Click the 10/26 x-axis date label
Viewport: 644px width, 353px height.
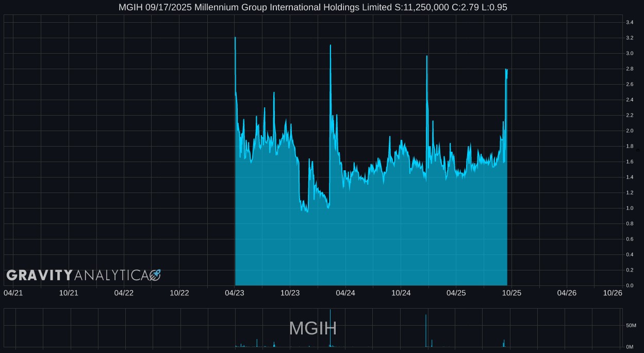613,293
